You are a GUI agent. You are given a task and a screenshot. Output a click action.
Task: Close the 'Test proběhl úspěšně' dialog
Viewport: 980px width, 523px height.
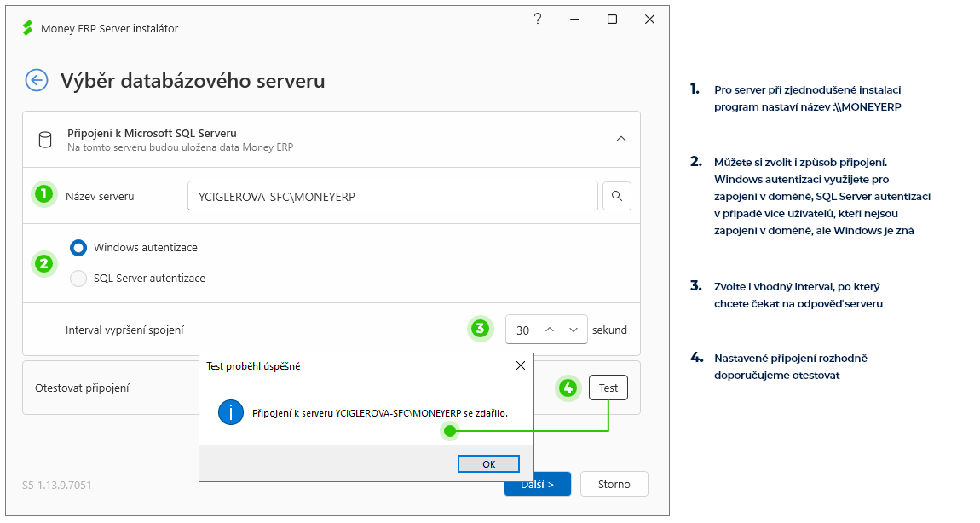tap(520, 365)
